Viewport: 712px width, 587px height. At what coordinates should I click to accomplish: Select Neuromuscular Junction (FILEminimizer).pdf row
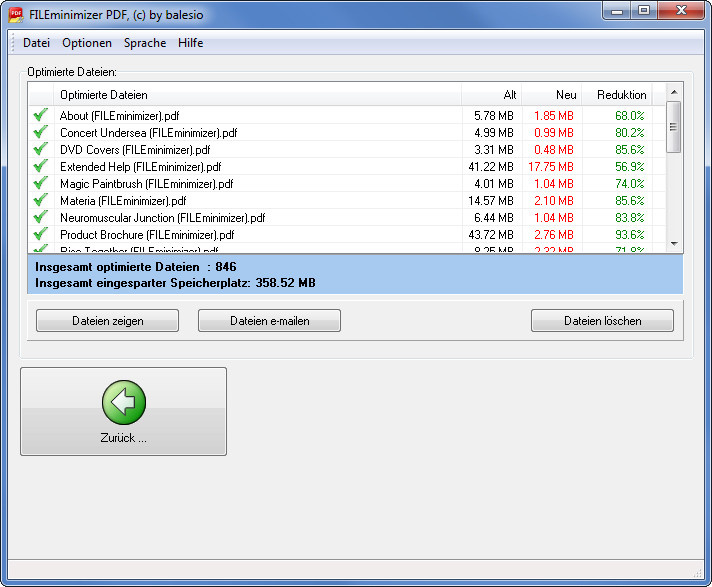347,217
